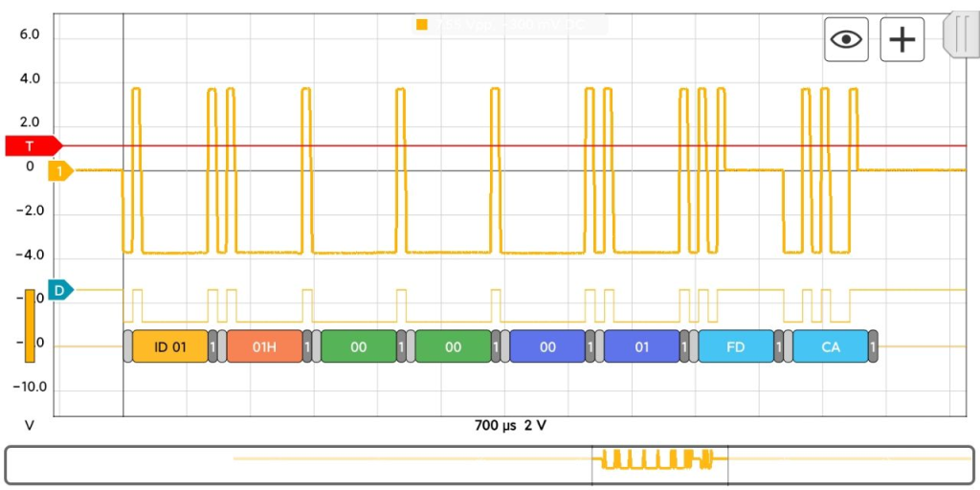Screen dimensions: 980x490
Task: Select the light blue CA decoded byte
Action: (x=830, y=346)
